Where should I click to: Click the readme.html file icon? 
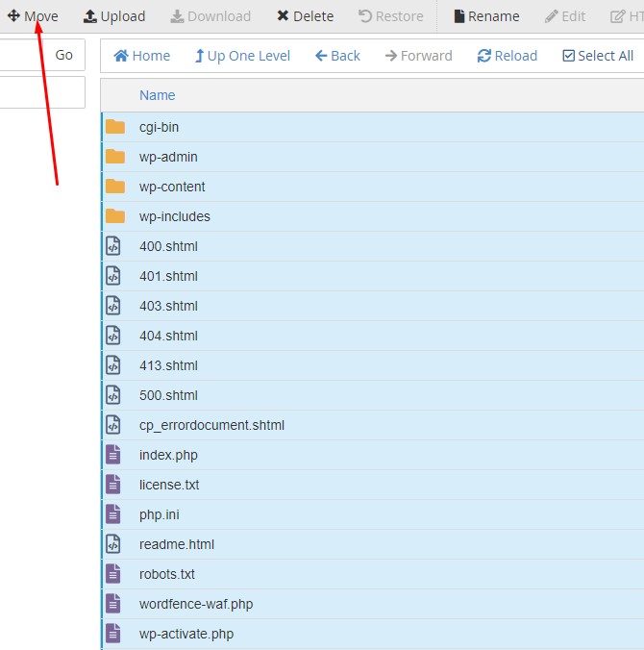pos(113,544)
